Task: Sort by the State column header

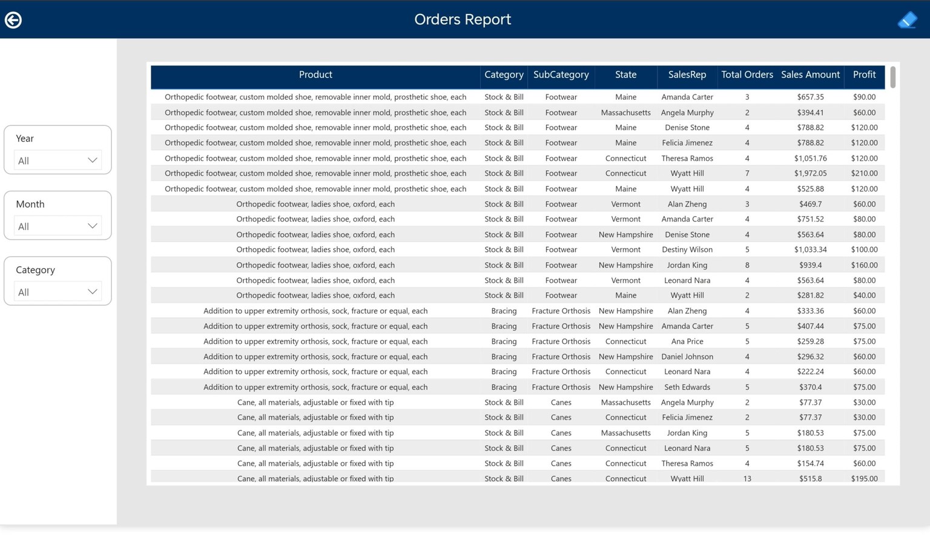Action: pos(625,74)
